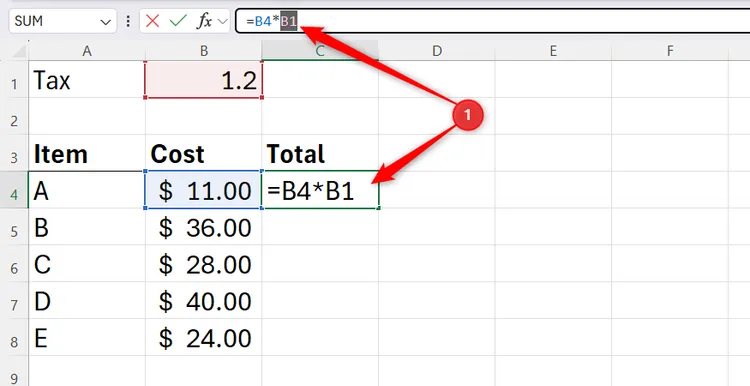The image size is (750, 386).
Task: Select column E header
Action: point(553,51)
